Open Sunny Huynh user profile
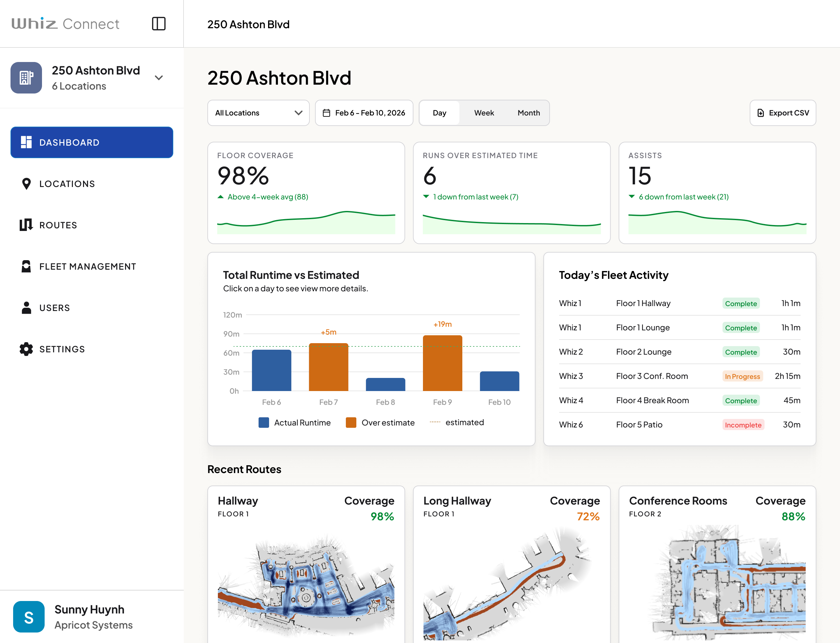This screenshot has height=643, width=840. (90, 617)
